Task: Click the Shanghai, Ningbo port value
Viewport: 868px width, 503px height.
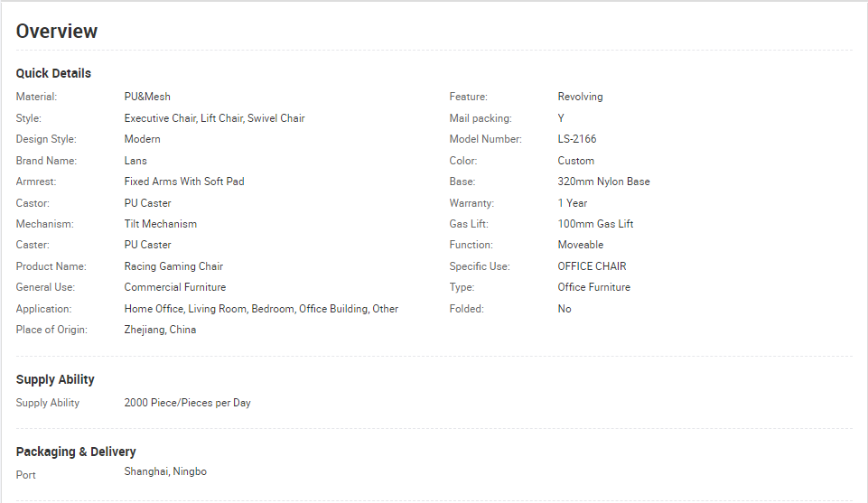Action: click(165, 471)
